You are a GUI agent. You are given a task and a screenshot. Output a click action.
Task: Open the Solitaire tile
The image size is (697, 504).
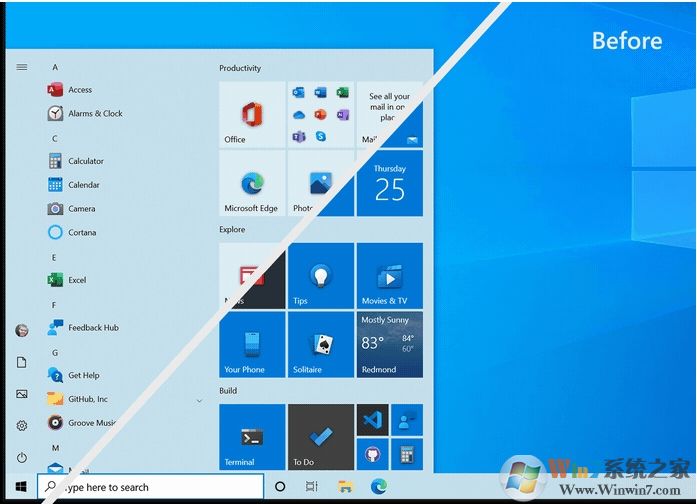321,344
